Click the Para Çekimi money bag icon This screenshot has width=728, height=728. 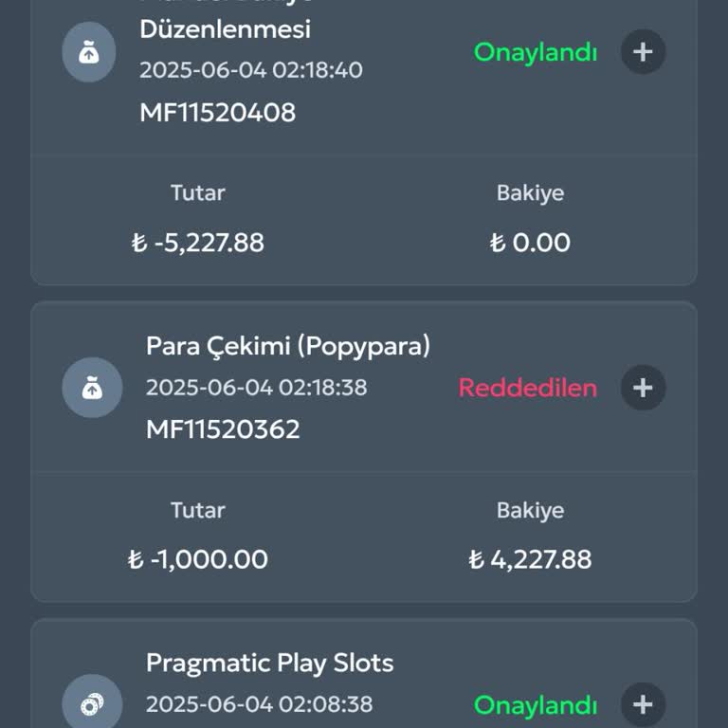click(x=92, y=388)
